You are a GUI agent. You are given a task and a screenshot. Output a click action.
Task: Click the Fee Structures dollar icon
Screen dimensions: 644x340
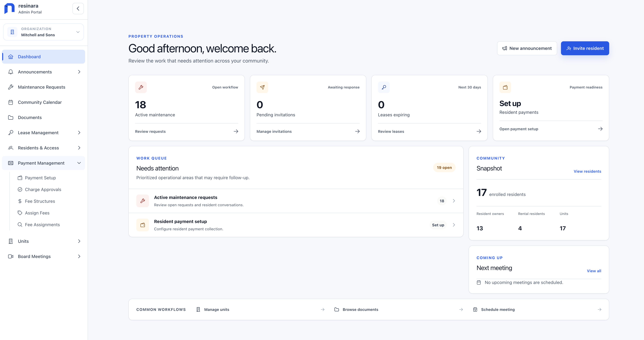click(20, 201)
